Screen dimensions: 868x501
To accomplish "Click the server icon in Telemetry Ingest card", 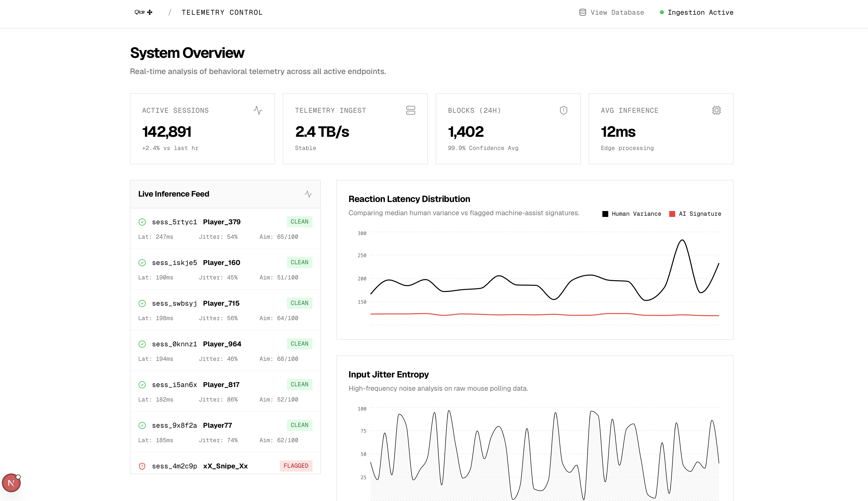I will point(410,111).
